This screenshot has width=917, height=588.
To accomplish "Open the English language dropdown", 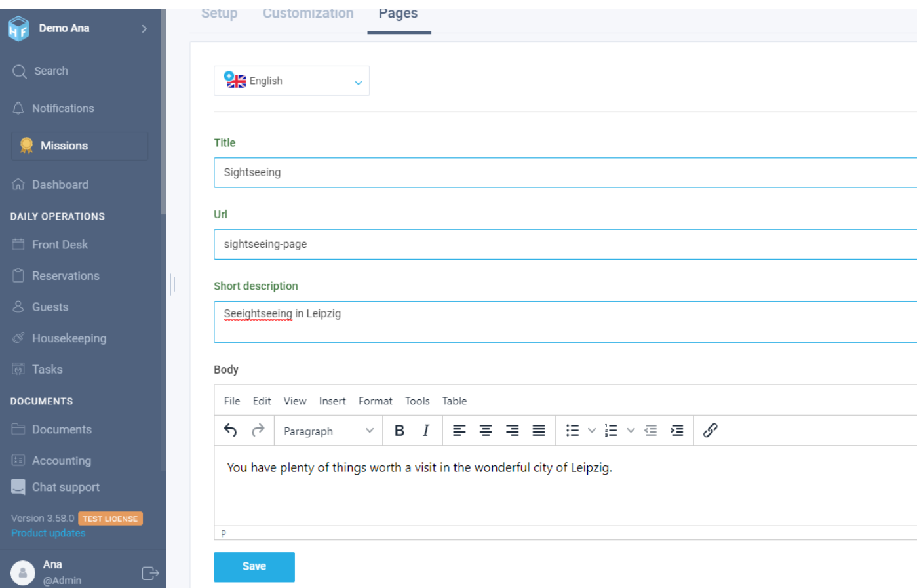I will coord(292,81).
